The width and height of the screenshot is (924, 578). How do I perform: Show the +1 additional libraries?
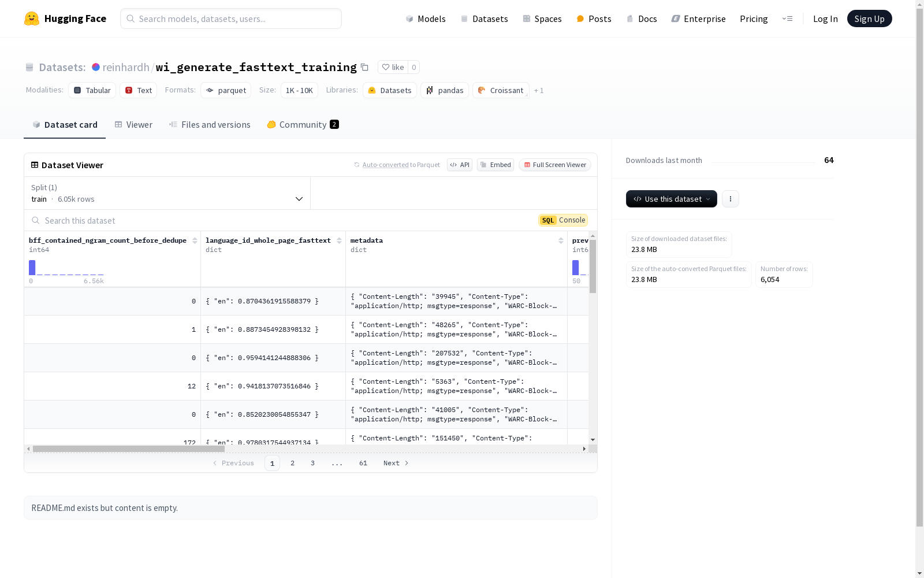[539, 90]
